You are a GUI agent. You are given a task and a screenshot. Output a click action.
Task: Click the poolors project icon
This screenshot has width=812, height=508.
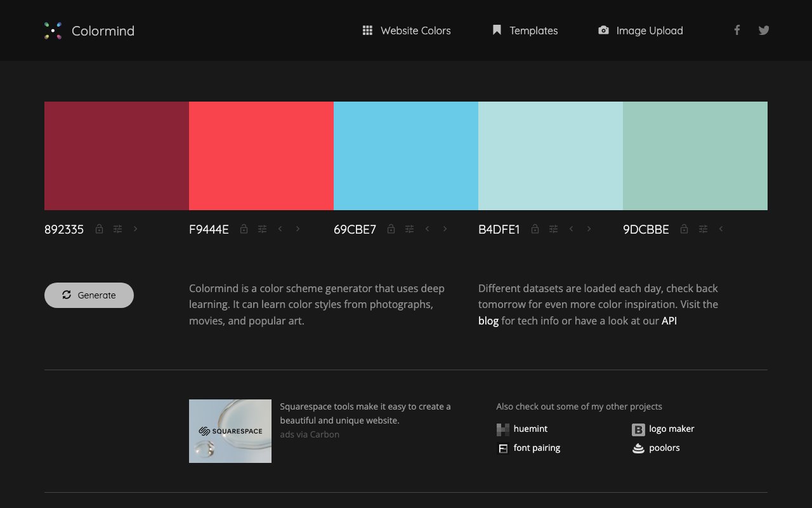tap(638, 448)
